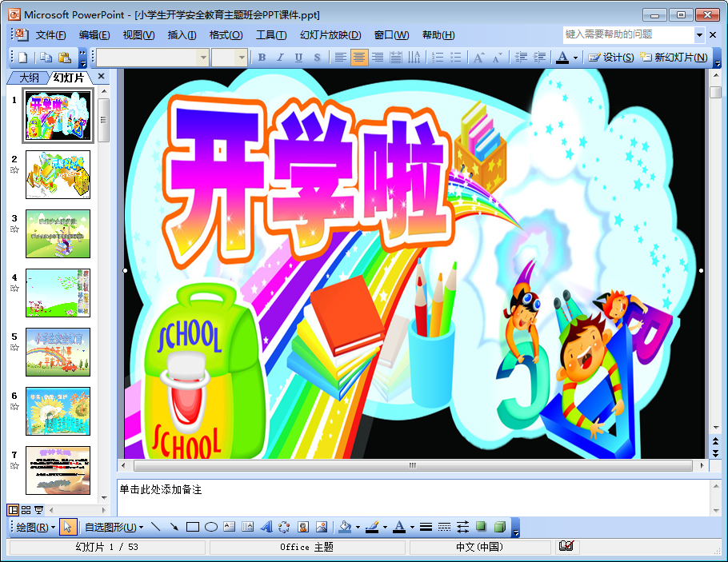Screen dimensions: 728x562
Task: Align text right
Action: pos(378,58)
